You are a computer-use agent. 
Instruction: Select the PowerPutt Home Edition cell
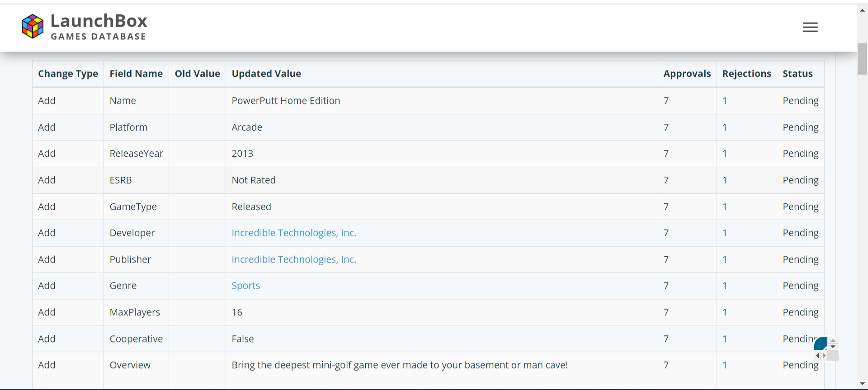pos(442,101)
